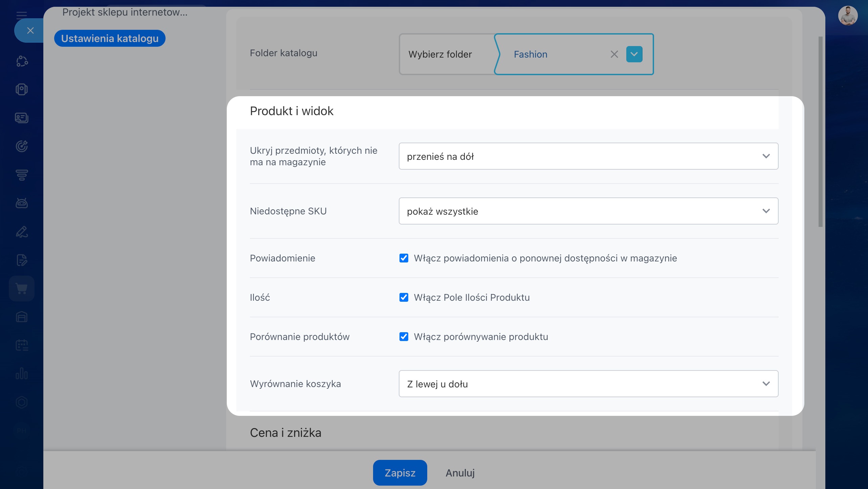Click the user avatar in top corner

pyautogui.click(x=847, y=16)
